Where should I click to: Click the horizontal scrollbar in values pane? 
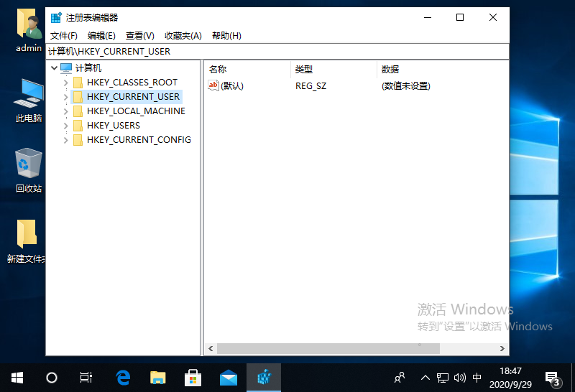(x=328, y=348)
